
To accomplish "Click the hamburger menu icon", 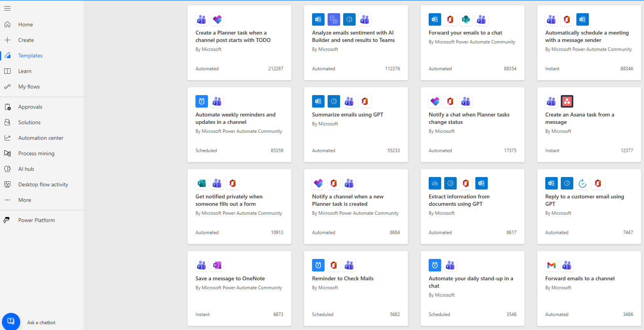I will click(x=7, y=8).
